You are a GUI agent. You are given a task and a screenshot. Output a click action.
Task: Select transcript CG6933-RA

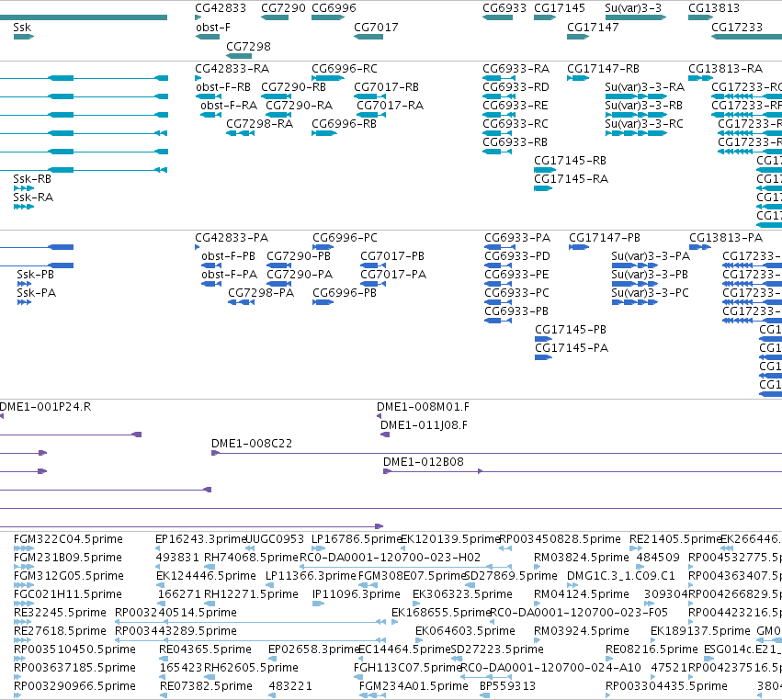coord(499,78)
